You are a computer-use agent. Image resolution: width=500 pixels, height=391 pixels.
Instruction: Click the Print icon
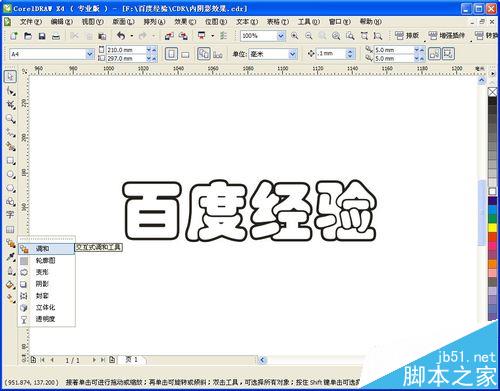click(56, 36)
